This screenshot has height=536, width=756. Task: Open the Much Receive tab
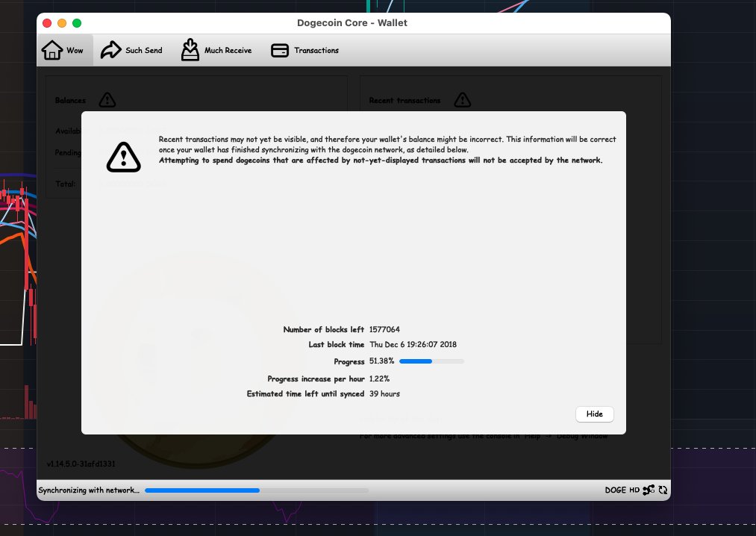tap(216, 50)
